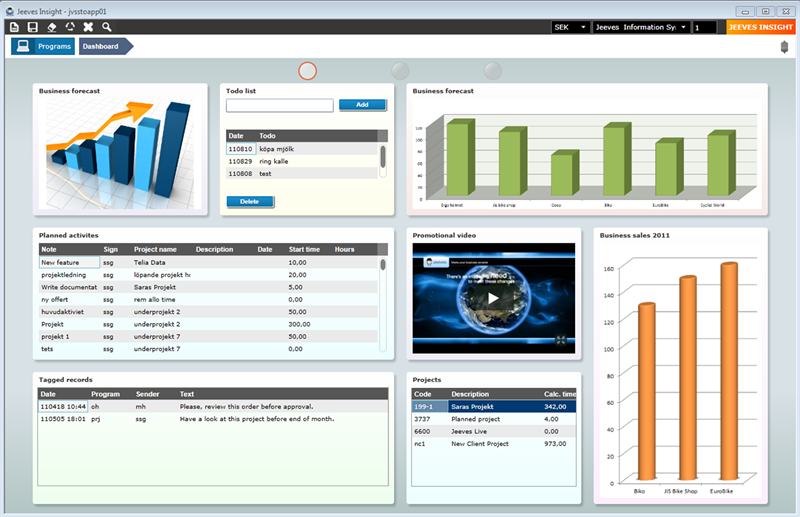Click the new document toolbar icon
This screenshot has height=517, width=800.
tap(15, 27)
